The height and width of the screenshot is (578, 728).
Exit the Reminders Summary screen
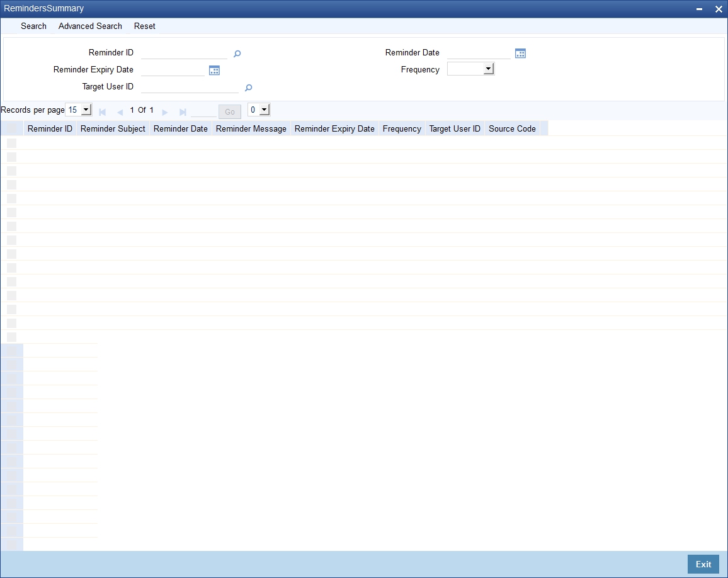703,564
